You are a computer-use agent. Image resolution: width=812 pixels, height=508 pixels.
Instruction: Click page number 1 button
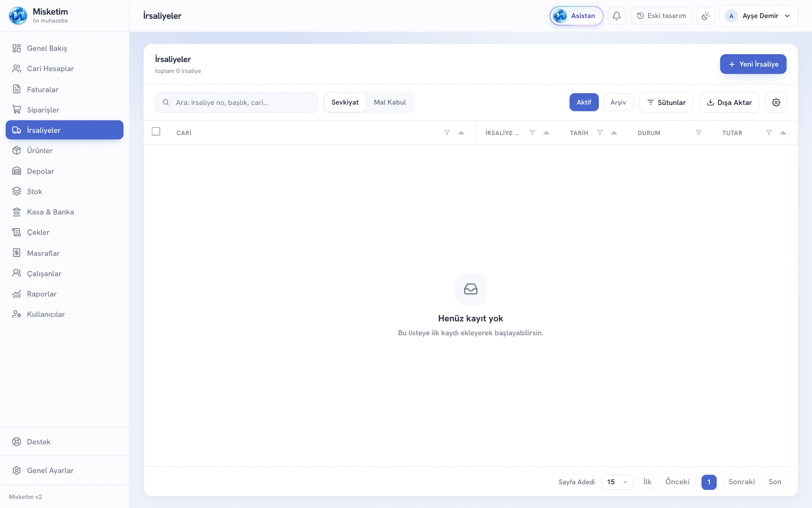709,482
